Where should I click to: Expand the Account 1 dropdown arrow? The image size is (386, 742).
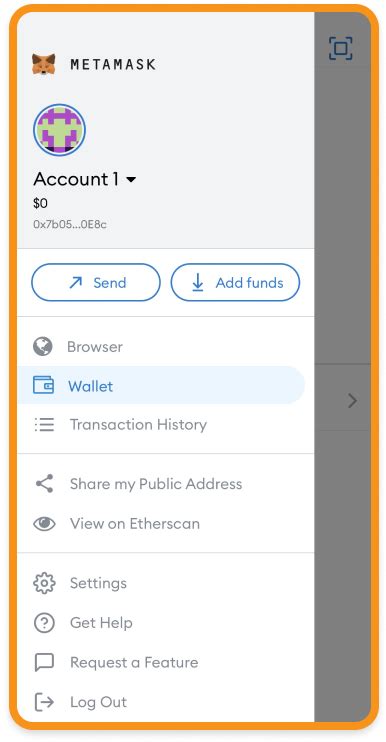pyautogui.click(x=132, y=180)
